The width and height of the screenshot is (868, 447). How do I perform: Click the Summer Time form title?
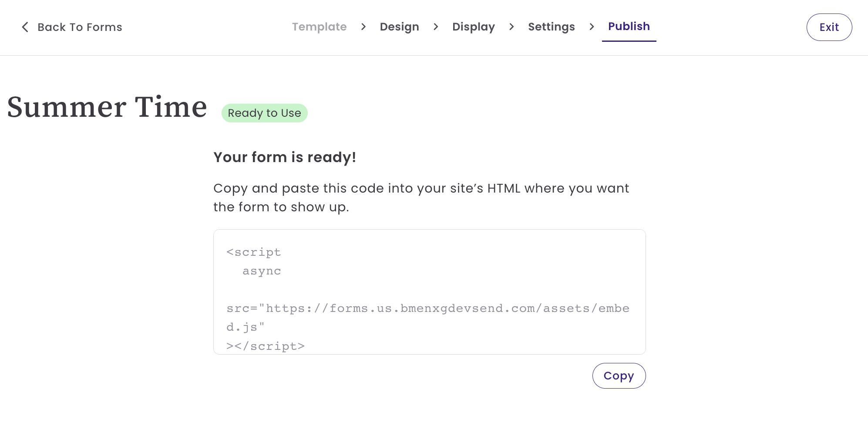pyautogui.click(x=107, y=107)
